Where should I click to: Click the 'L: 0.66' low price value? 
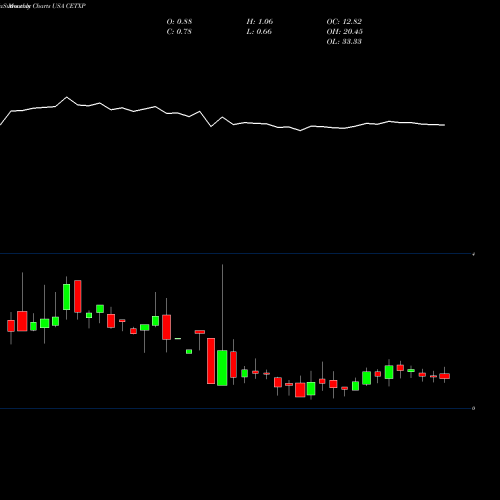pyautogui.click(x=259, y=32)
